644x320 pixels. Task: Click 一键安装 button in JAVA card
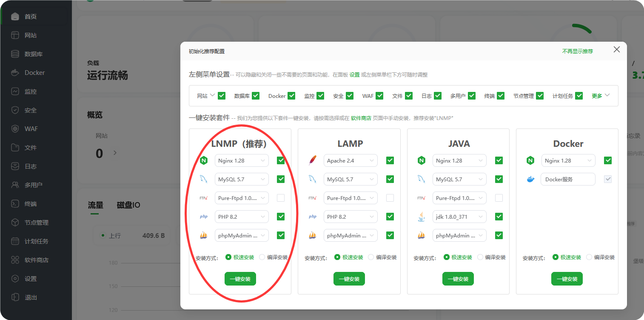click(458, 279)
